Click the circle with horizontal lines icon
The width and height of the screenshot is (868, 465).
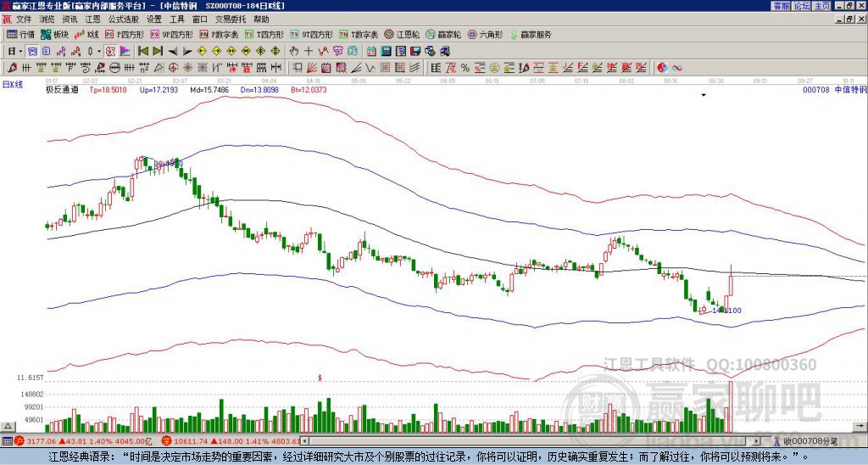pos(114,68)
